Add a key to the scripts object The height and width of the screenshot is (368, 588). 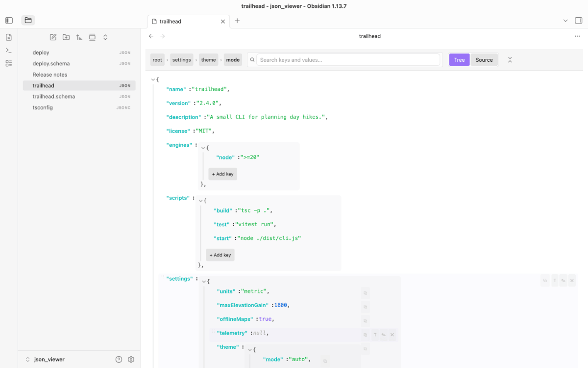(x=220, y=255)
